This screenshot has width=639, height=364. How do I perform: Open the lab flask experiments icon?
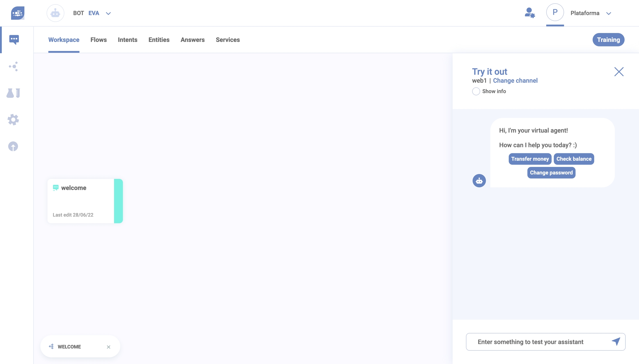[13, 93]
